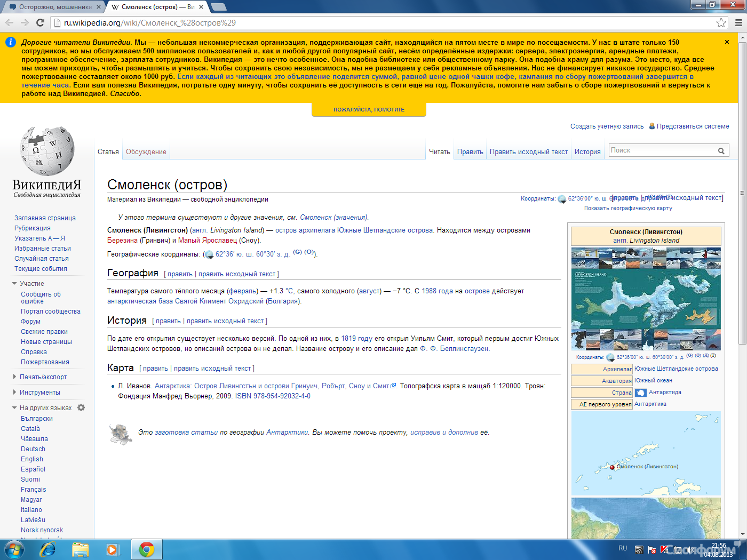The height and width of the screenshot is (560, 747).
Task: Click the Chrome icon in taskbar
Action: click(147, 549)
